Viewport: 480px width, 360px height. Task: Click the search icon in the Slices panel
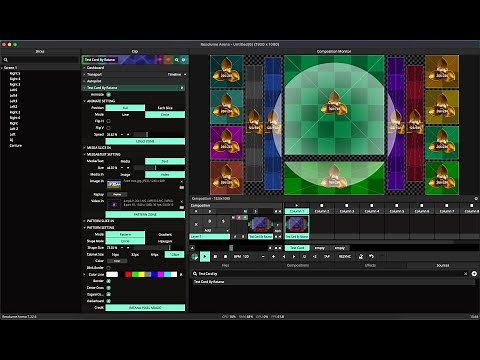[x=6, y=60]
